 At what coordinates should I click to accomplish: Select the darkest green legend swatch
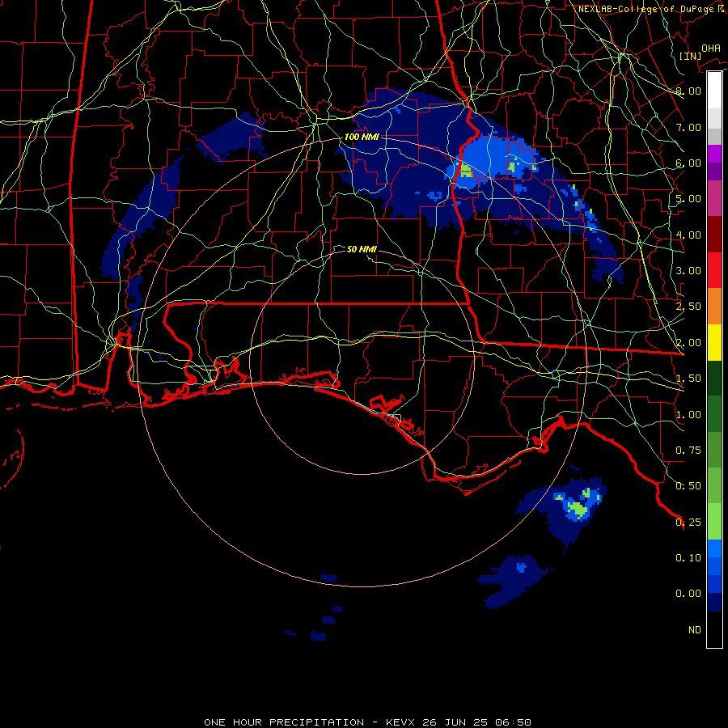pyautogui.click(x=714, y=379)
